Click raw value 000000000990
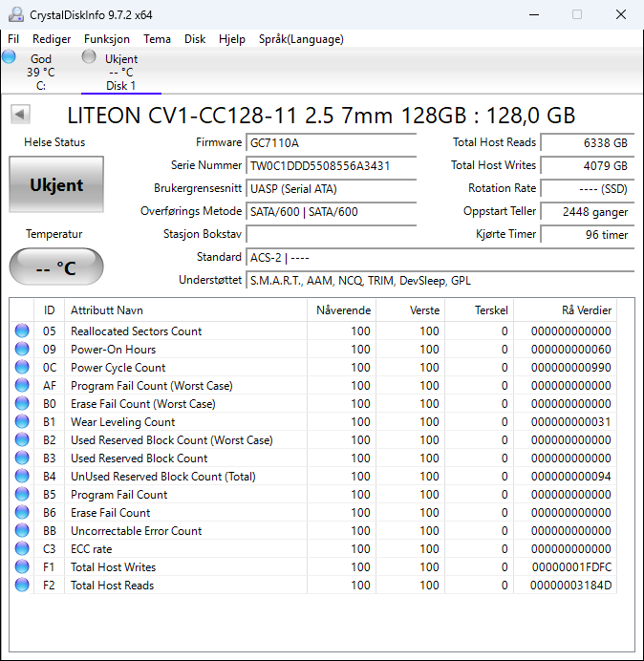Screen dimensions: 644x661 [571, 368]
